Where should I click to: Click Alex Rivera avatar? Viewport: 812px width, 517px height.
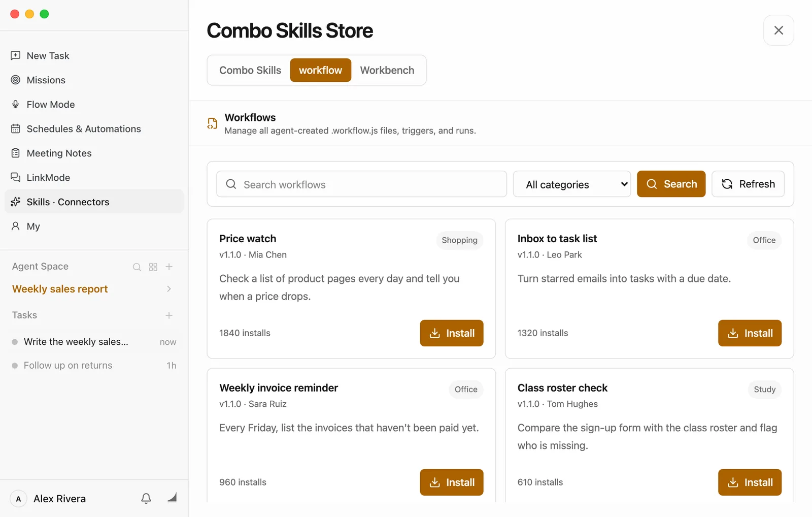pyautogui.click(x=18, y=499)
